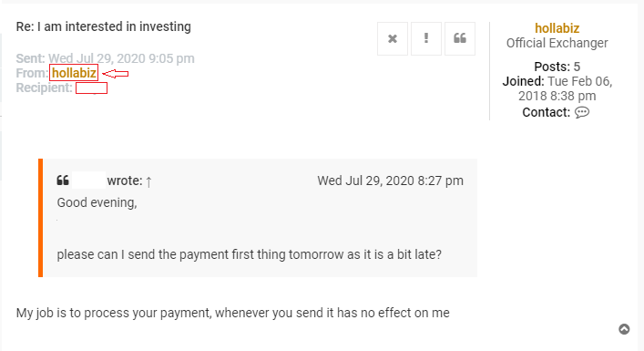This screenshot has height=351, width=644.
Task: Delete message using the X button
Action: (393, 38)
